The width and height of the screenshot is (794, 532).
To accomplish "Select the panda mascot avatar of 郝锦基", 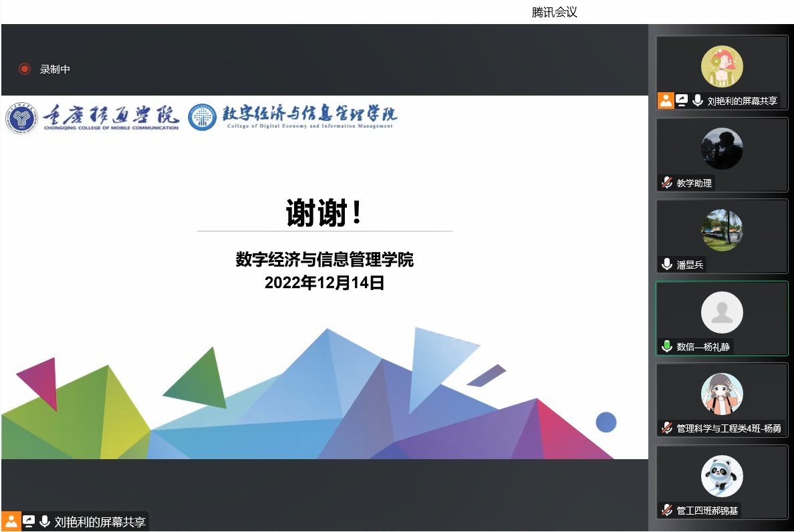I will coord(722,476).
